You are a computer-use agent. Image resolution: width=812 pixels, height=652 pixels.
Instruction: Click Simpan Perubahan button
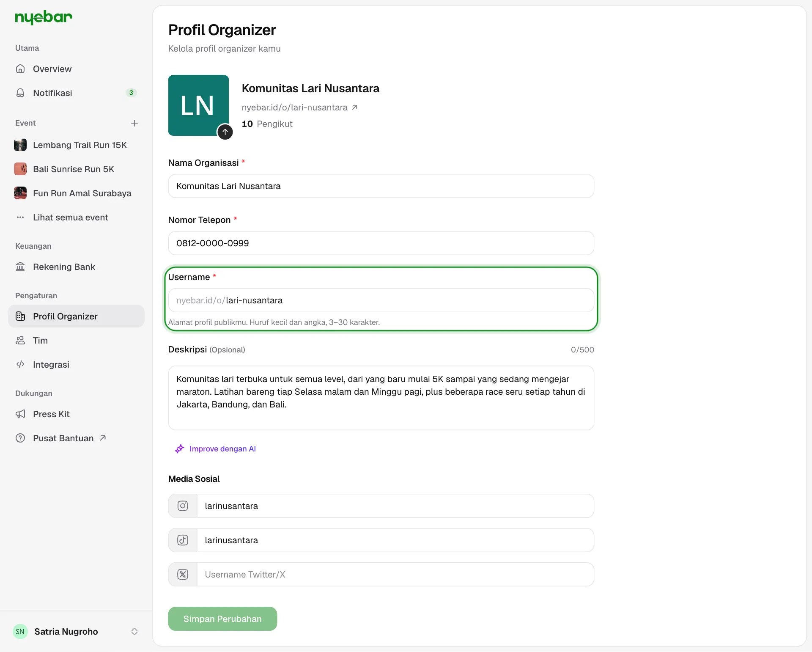pyautogui.click(x=222, y=619)
